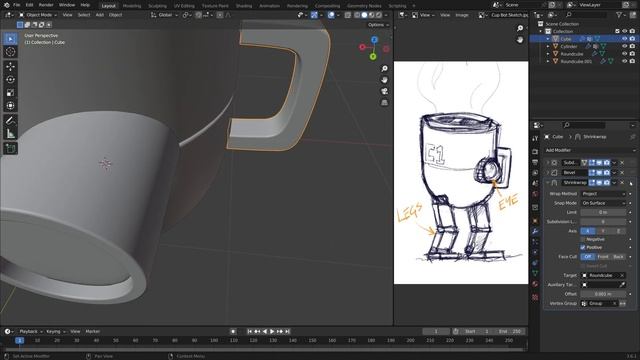Select the Transform tool
This screenshot has height=360, width=640.
point(11,106)
